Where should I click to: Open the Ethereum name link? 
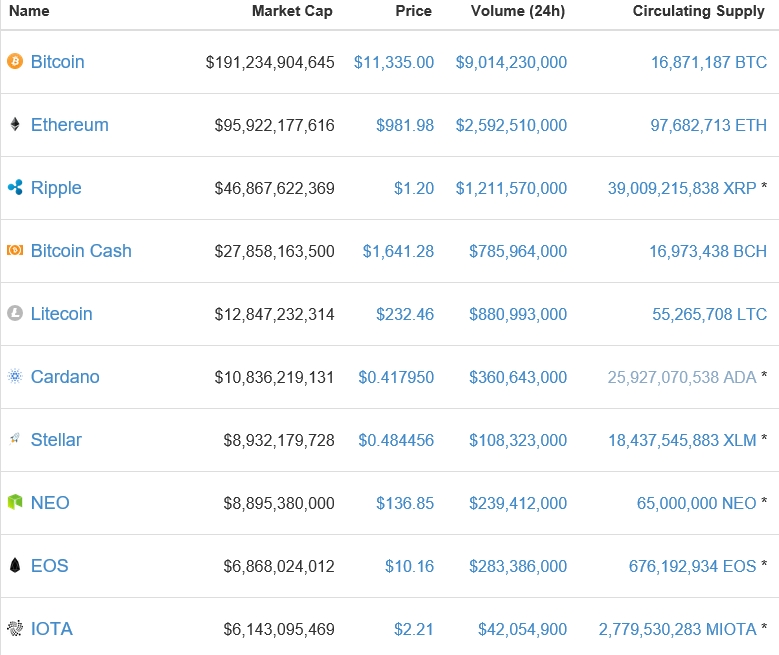coord(69,125)
